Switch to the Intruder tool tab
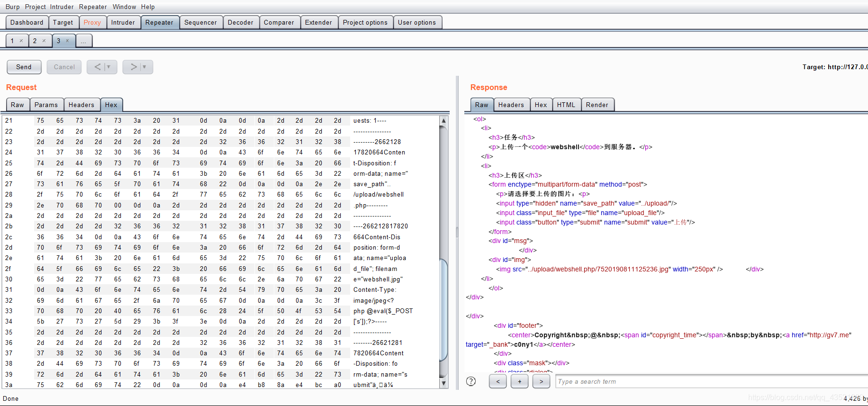This screenshot has height=406, width=868. click(x=123, y=22)
